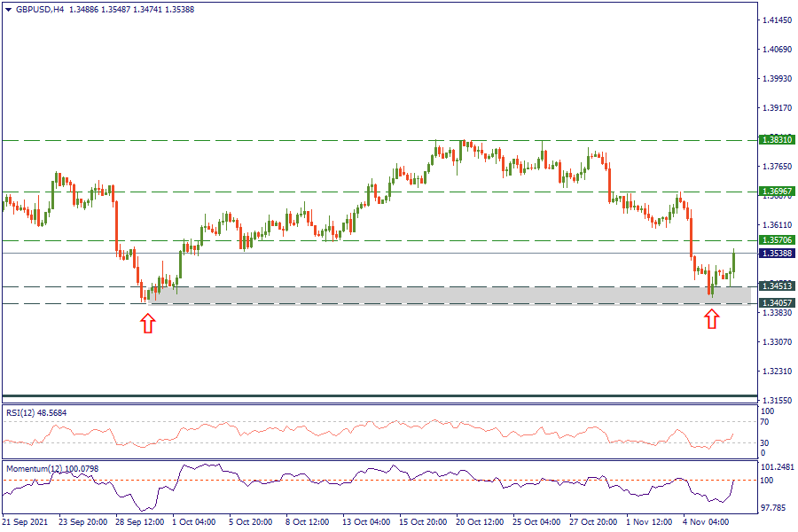
Task: Click the gray support zone rectangle
Action: click(443, 295)
